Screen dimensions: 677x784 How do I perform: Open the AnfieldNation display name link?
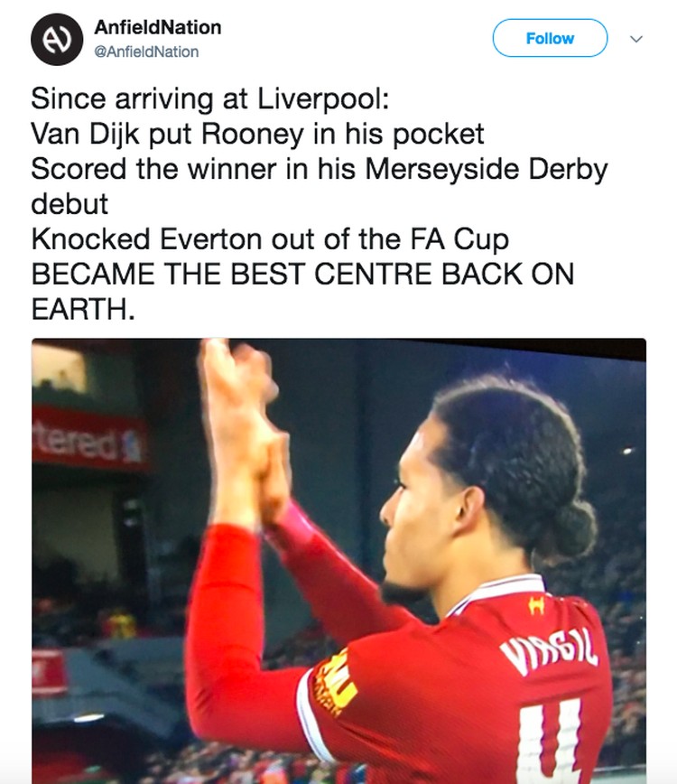(157, 27)
